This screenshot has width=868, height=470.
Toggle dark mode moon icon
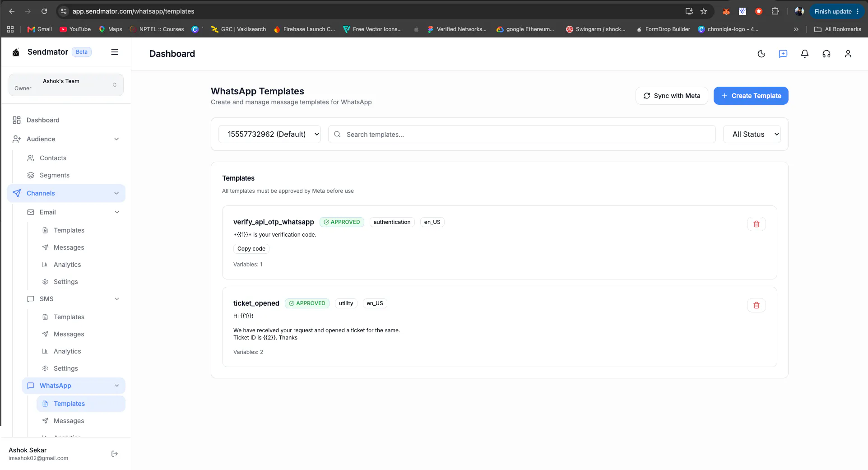pyautogui.click(x=761, y=54)
